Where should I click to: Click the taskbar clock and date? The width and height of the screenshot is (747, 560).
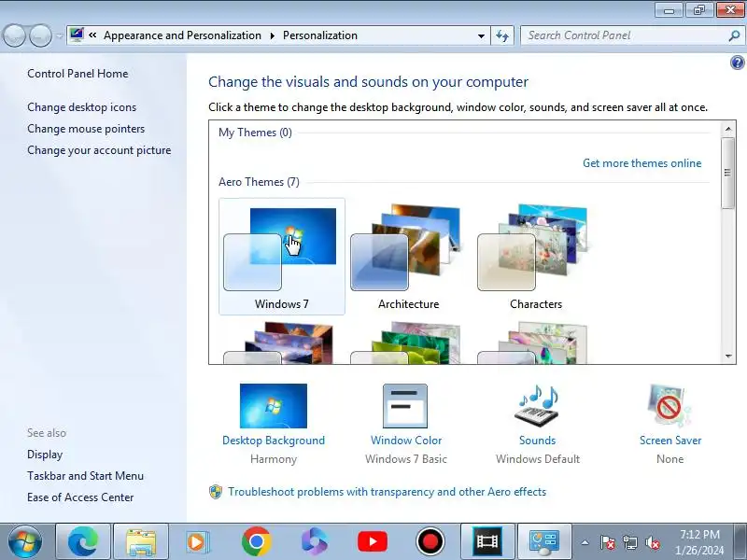699,542
